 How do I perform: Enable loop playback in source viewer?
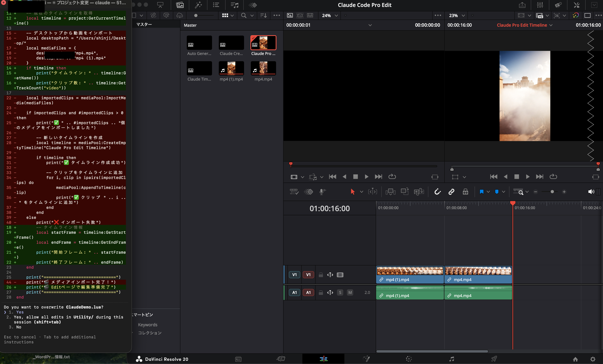tap(392, 177)
